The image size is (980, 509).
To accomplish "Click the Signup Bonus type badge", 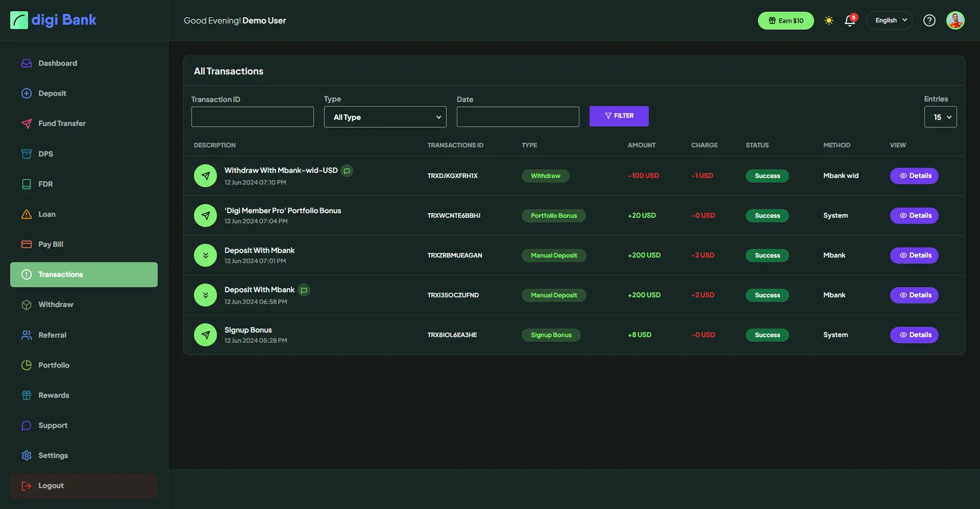I will (551, 335).
